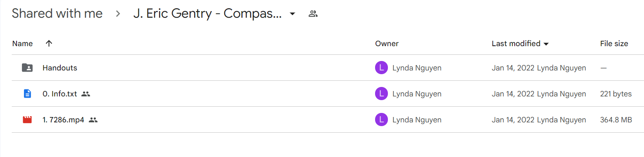Click the blue document icon for 0. Info.txt
Screen dimensions: 644x157
coord(27,94)
